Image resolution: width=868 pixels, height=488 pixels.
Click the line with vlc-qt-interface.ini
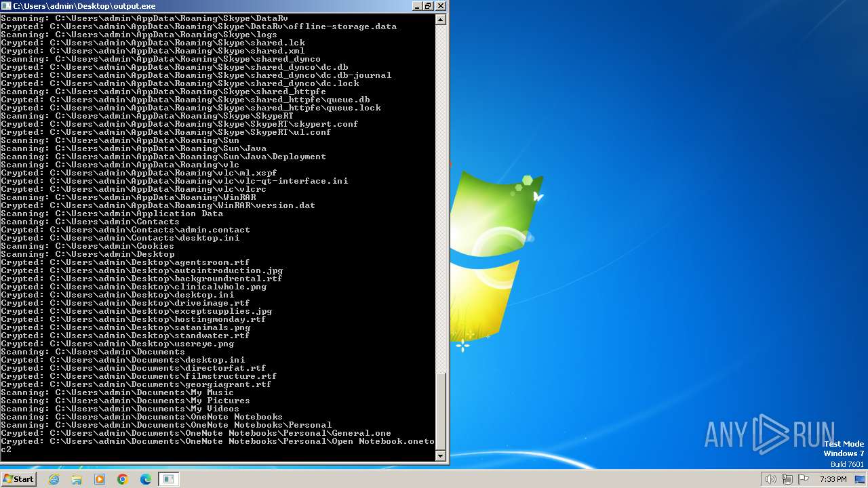click(174, 181)
